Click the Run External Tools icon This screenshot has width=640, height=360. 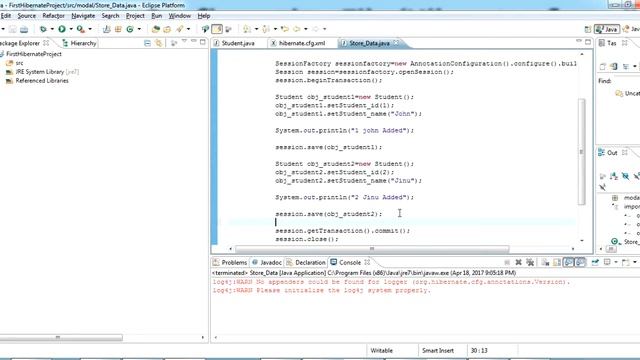tap(81, 29)
